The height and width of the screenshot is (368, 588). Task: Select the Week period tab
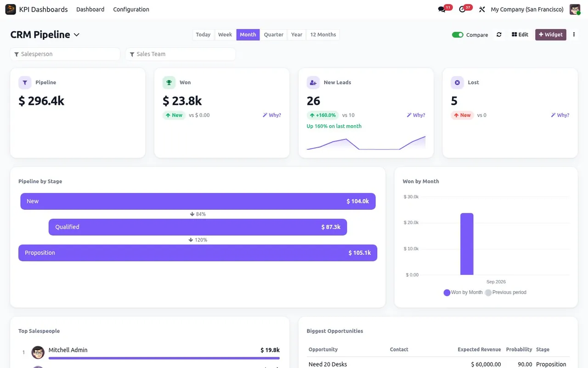point(225,34)
